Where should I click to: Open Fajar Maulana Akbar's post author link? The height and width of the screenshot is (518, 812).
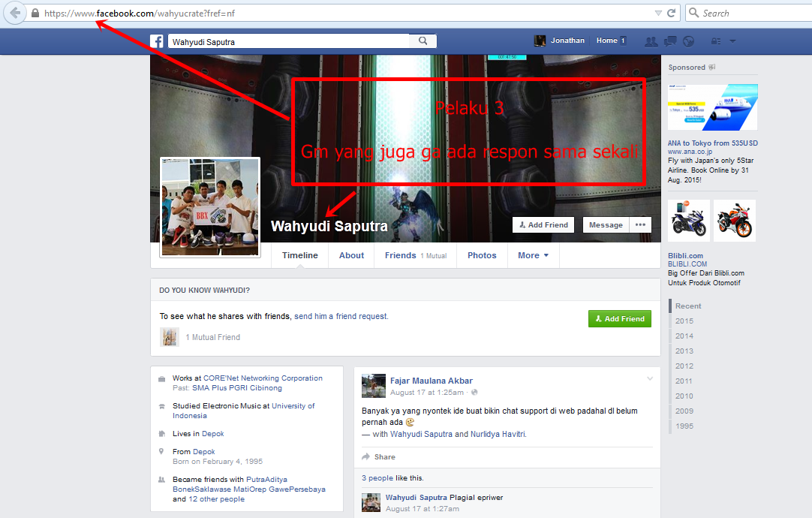[x=432, y=381]
